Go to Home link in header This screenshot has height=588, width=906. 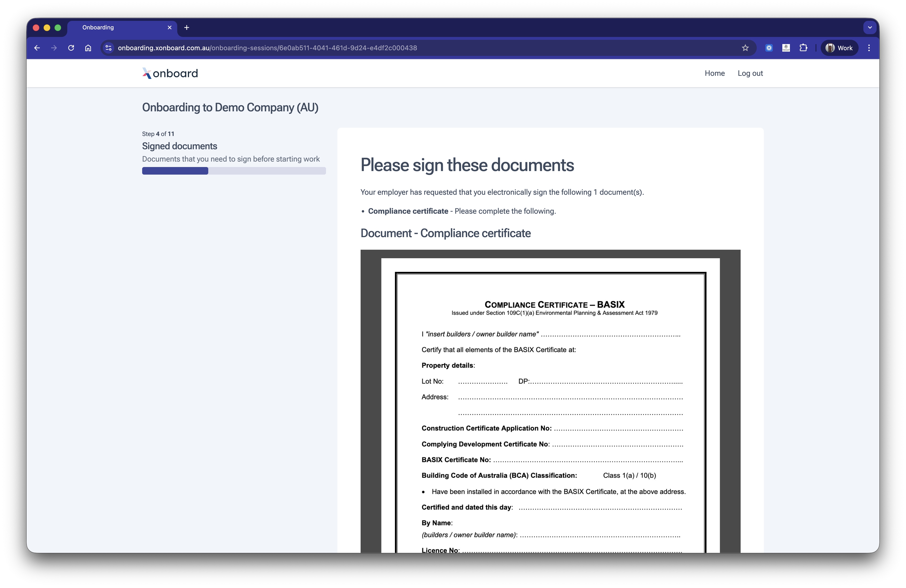(715, 73)
